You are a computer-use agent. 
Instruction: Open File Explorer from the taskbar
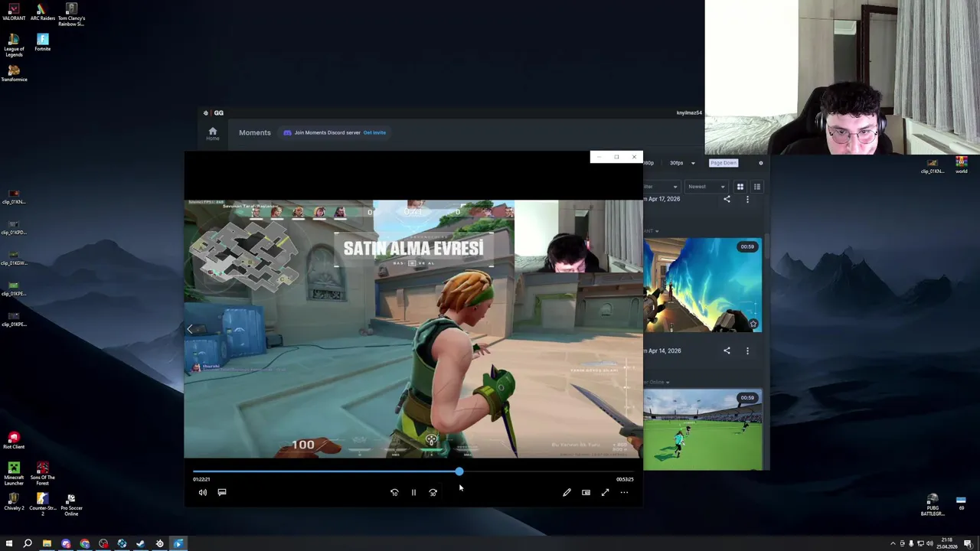point(47,543)
